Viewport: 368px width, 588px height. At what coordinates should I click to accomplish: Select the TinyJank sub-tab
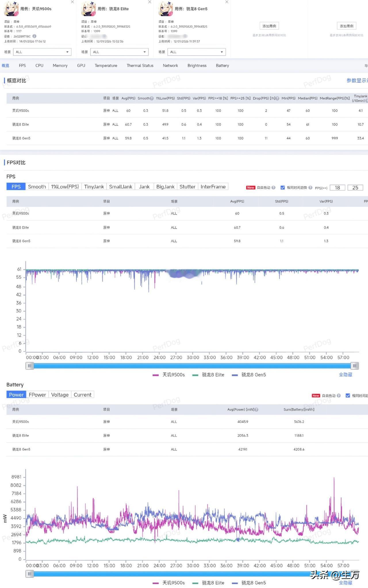coord(94,187)
